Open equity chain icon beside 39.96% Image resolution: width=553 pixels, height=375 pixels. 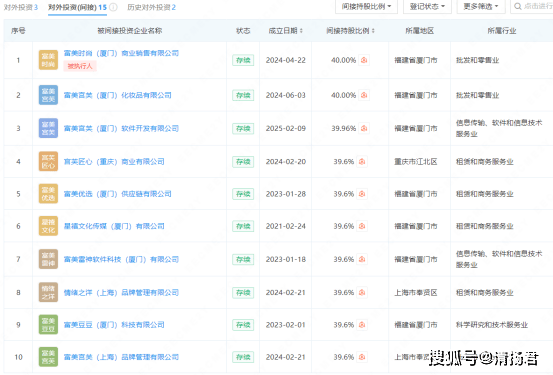pos(364,128)
